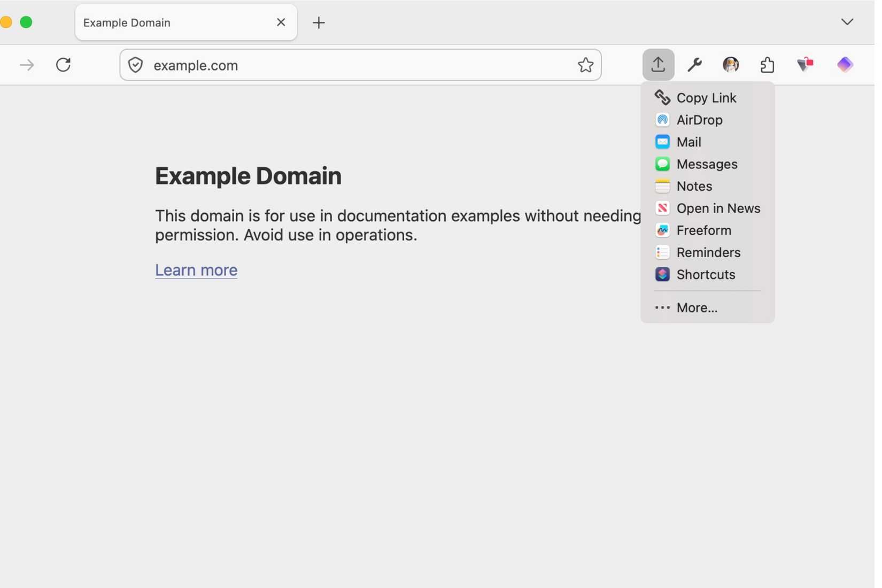Reload the current page
The image size is (882, 588).
pos(63,65)
